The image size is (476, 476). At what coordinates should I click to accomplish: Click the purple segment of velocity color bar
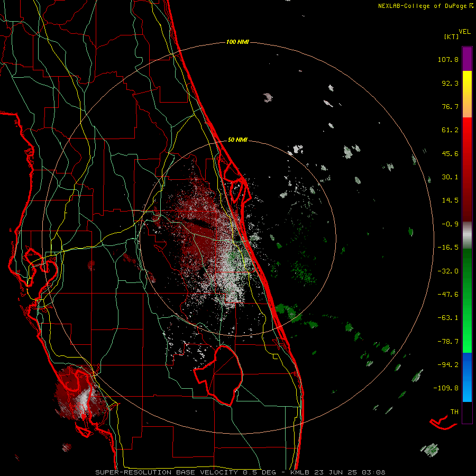click(467, 59)
